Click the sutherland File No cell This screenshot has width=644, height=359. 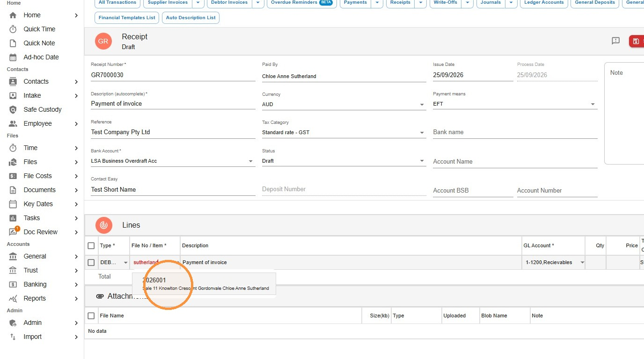(155, 262)
